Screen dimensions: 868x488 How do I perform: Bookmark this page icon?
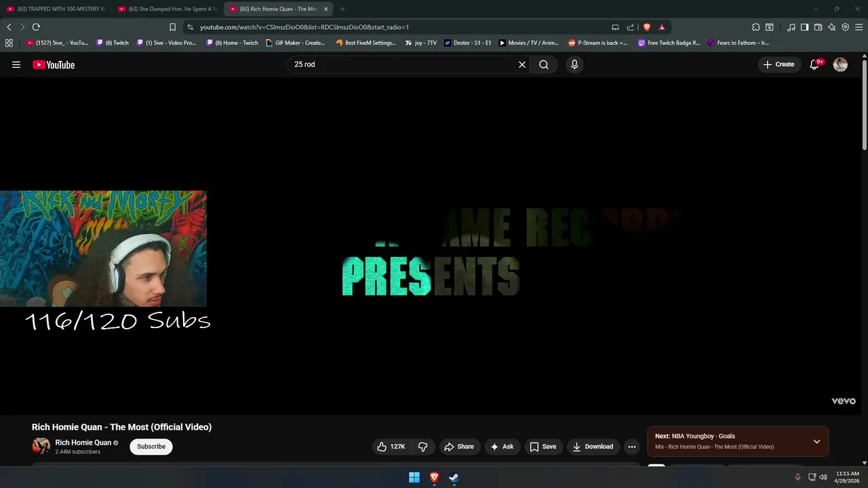[172, 27]
